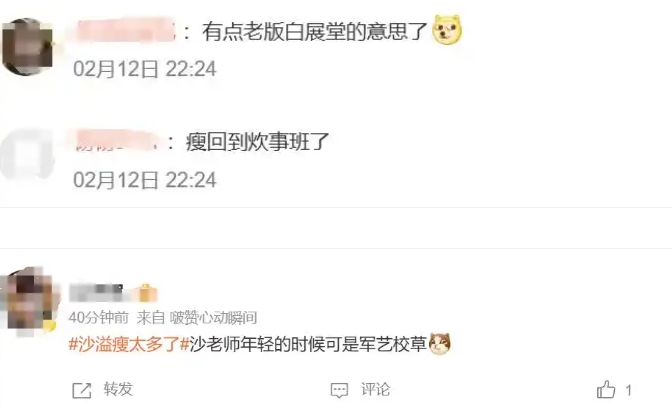Open second commenter's faded avatar
The height and width of the screenshot is (411, 672).
[27, 154]
